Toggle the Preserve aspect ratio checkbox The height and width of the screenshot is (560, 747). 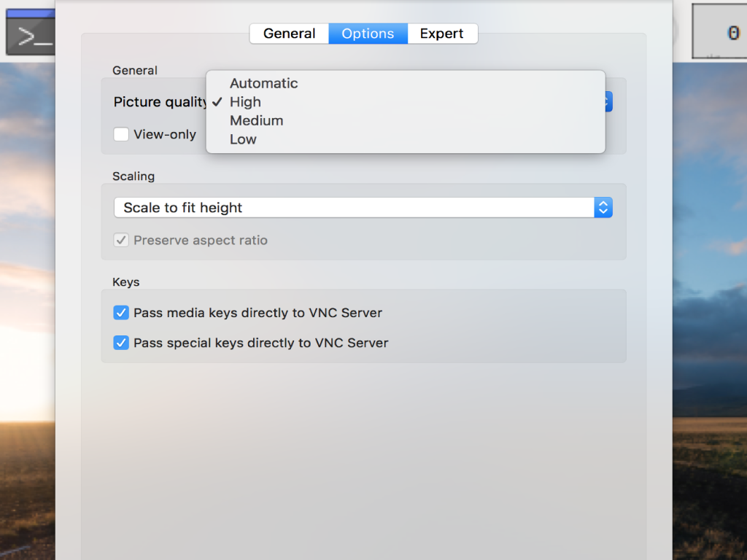pyautogui.click(x=121, y=240)
